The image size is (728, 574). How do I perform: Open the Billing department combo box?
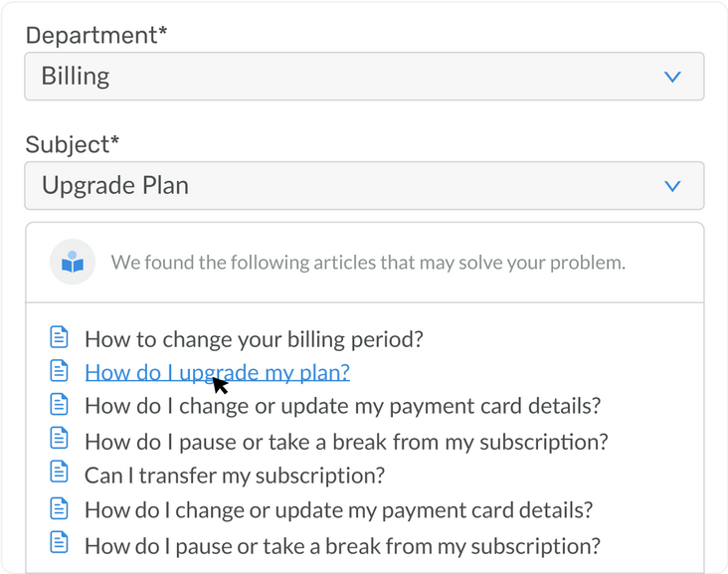[364, 77]
